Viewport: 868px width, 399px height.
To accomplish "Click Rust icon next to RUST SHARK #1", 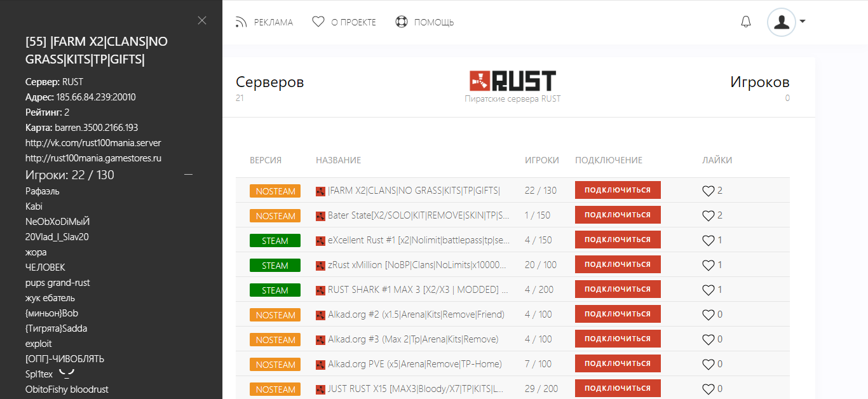I will [x=320, y=290].
